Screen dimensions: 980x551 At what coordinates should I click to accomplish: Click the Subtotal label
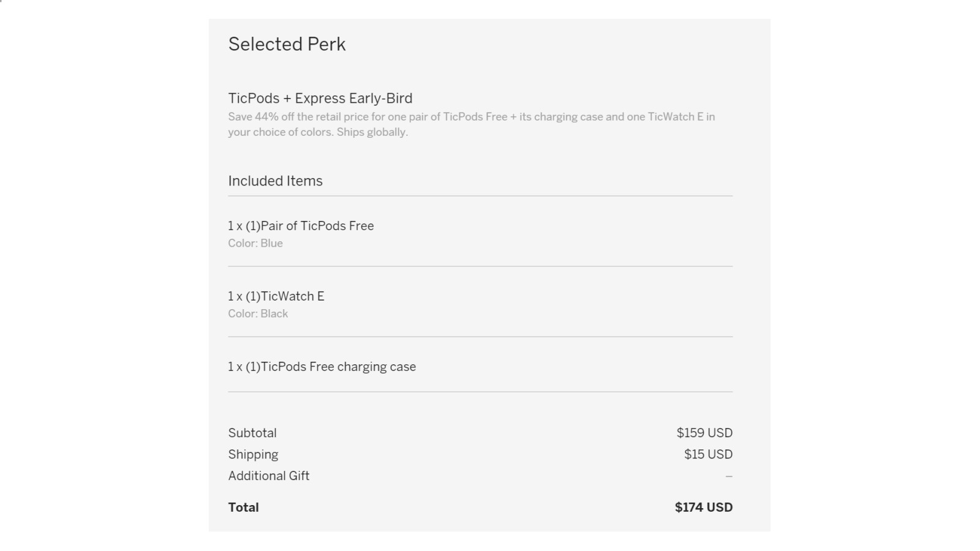point(252,433)
